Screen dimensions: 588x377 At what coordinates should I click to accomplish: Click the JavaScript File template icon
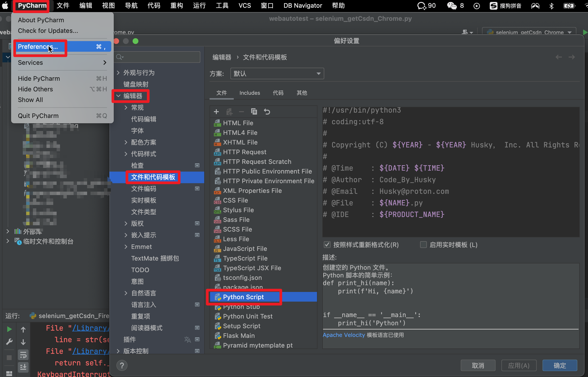click(217, 249)
